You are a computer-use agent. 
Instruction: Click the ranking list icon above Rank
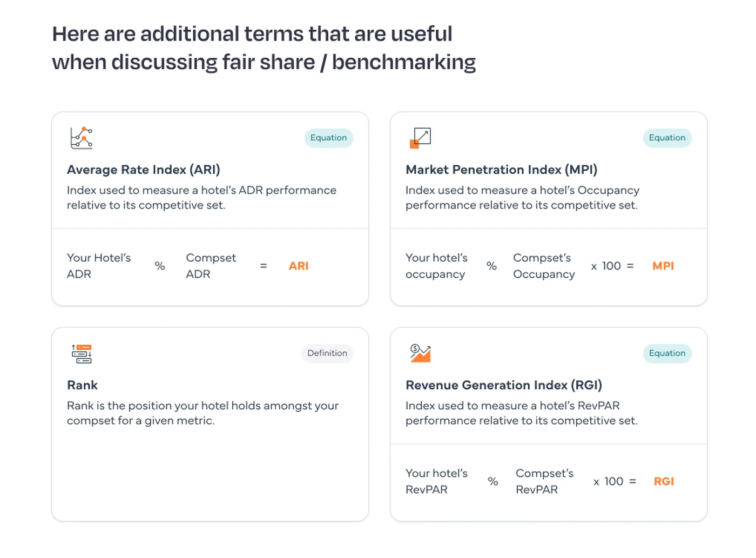click(x=82, y=353)
